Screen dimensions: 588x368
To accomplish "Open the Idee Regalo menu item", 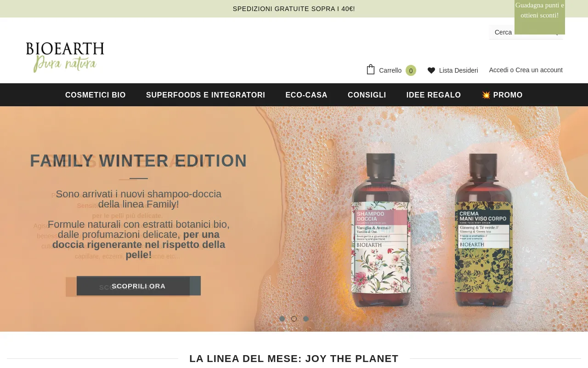I will [434, 95].
